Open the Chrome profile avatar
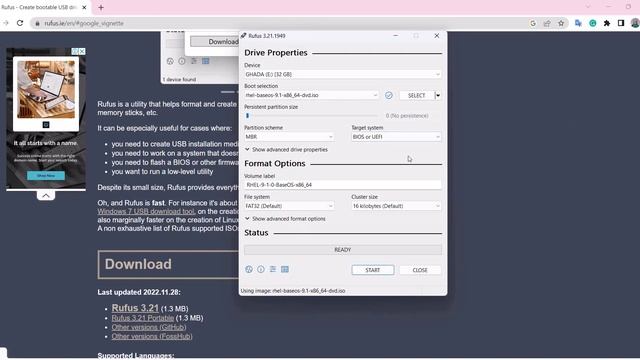Viewport: 640px width, 360px height. tap(635, 23)
